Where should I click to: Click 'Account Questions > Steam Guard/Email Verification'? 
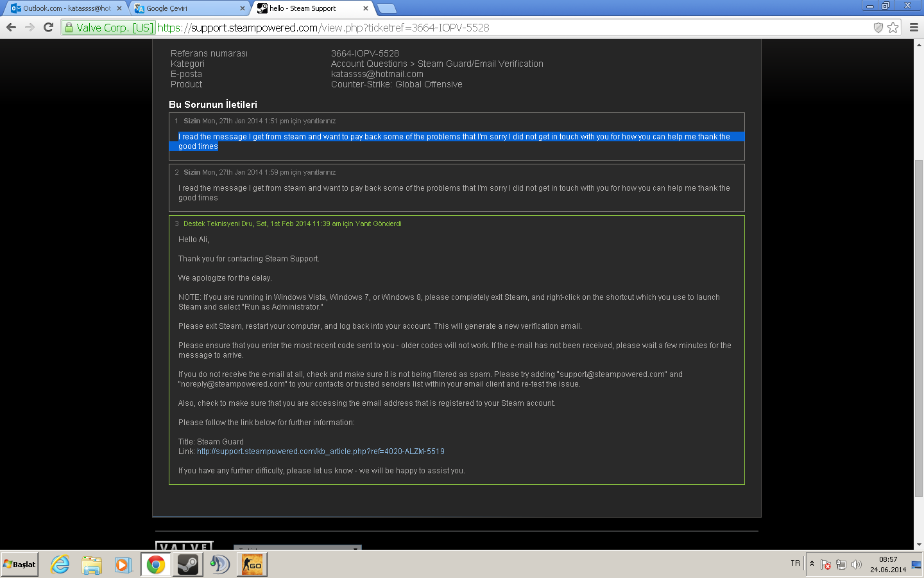[x=437, y=64]
